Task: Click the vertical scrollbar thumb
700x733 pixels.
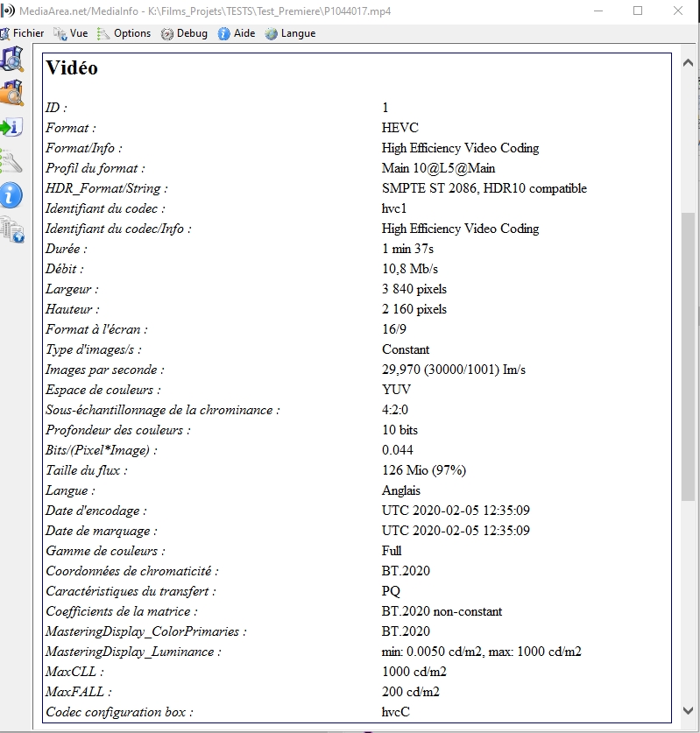Action: tap(688, 356)
